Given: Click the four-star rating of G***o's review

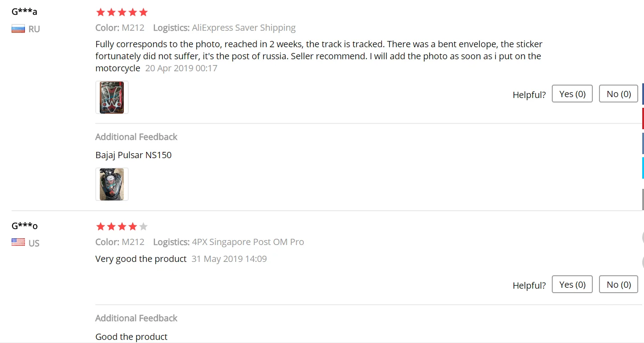Looking at the screenshot, I should click(x=122, y=226).
